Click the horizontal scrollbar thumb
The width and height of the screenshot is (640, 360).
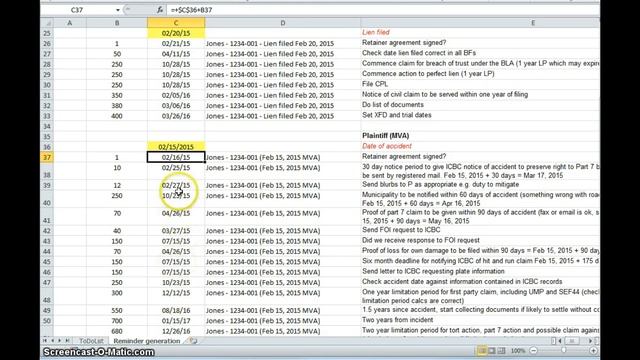click(x=572, y=341)
